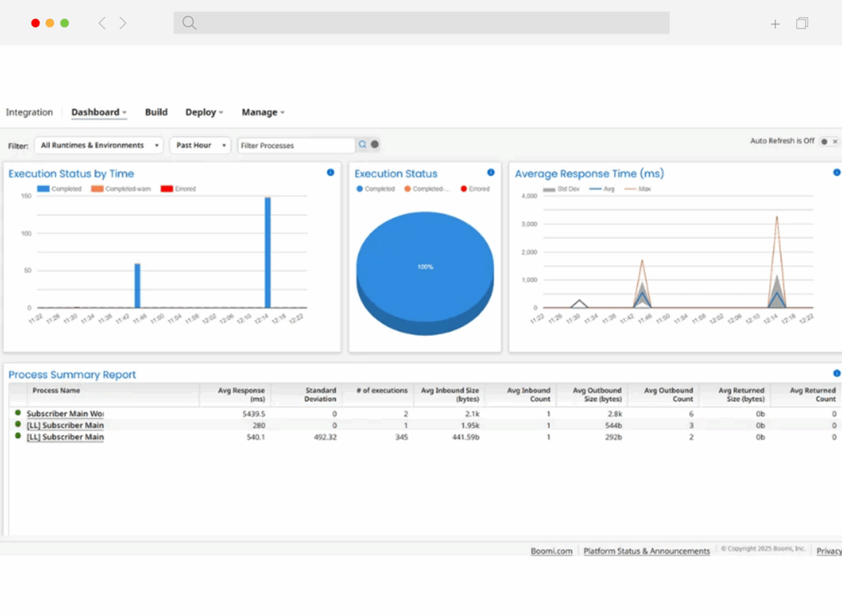Open the Build tab
The height and width of the screenshot is (616, 842).
(156, 112)
